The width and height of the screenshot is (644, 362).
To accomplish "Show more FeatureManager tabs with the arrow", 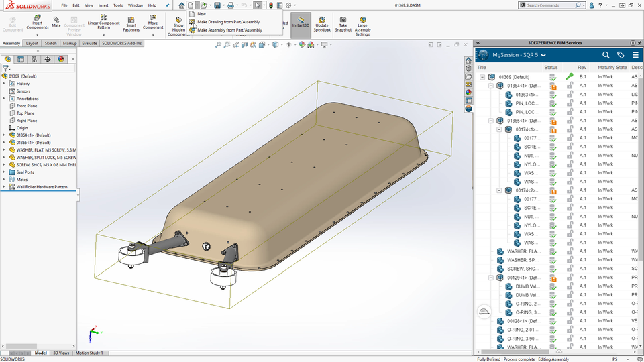I will (x=72, y=59).
